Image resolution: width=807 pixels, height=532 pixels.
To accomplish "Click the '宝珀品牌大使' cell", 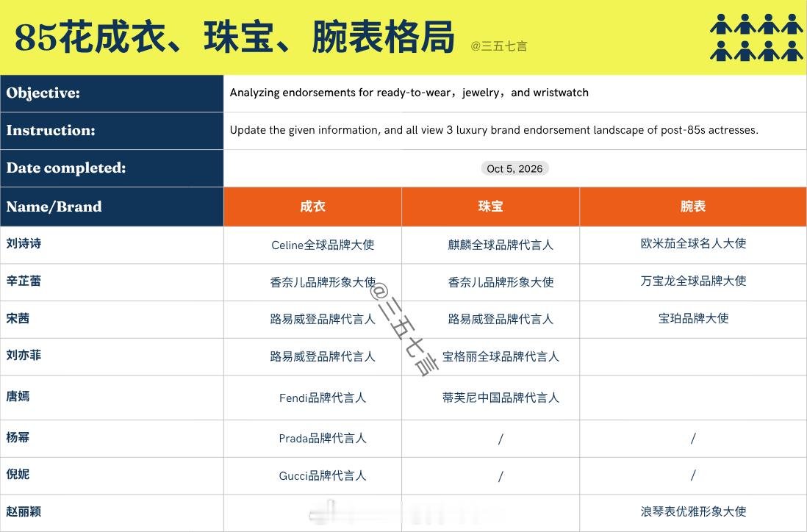I will [693, 318].
